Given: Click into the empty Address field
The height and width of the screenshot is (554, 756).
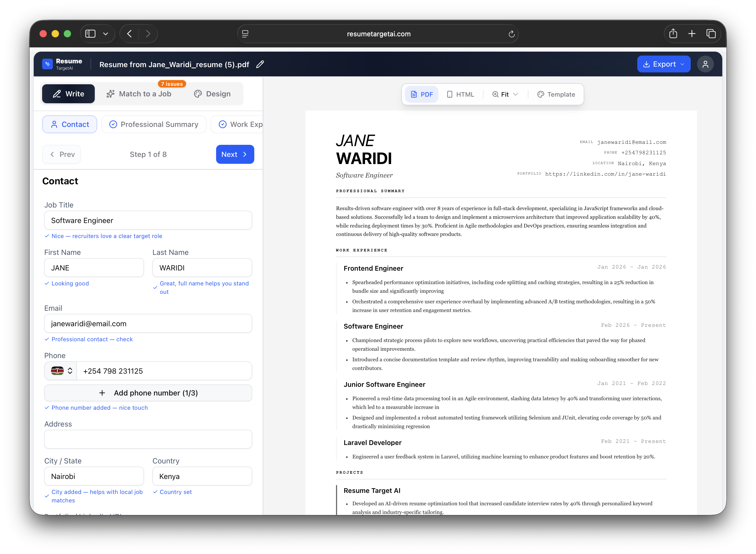Looking at the screenshot, I should 148,439.
